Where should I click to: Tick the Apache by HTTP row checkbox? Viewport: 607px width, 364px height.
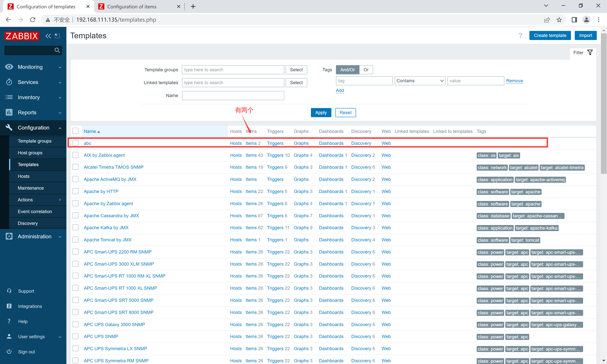click(x=75, y=191)
